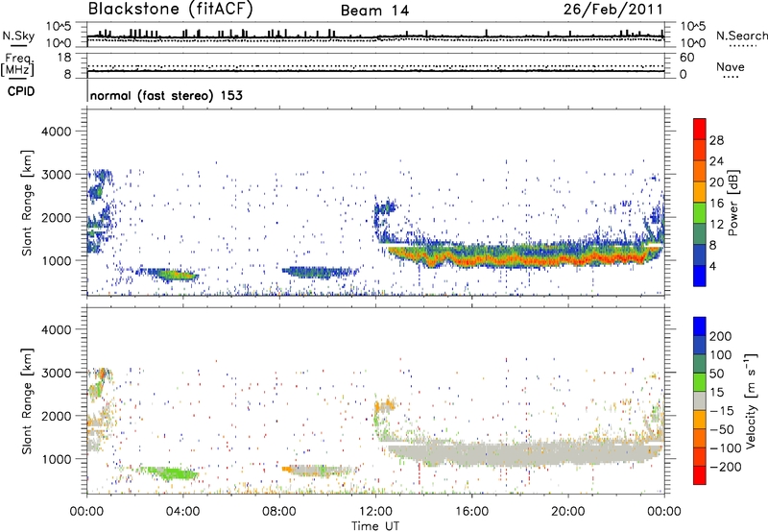Click the "-50" label on Velocity colorbar
This screenshot has height=532, width=768.
point(721,429)
